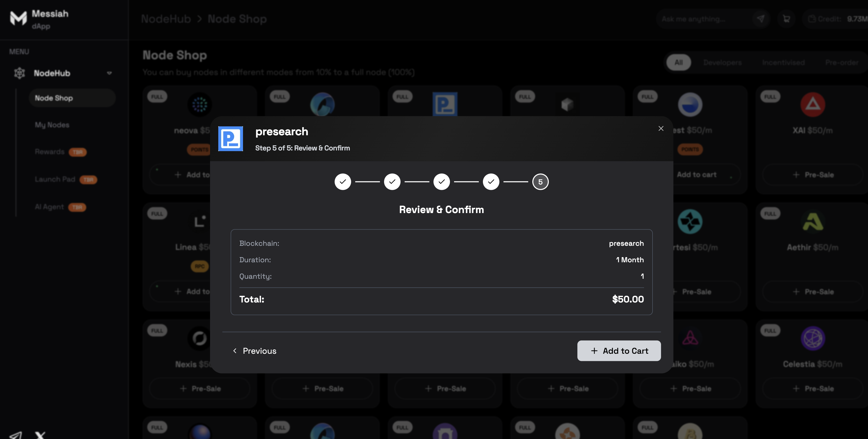
Task: Select the Developers filter tab
Action: (x=723, y=62)
